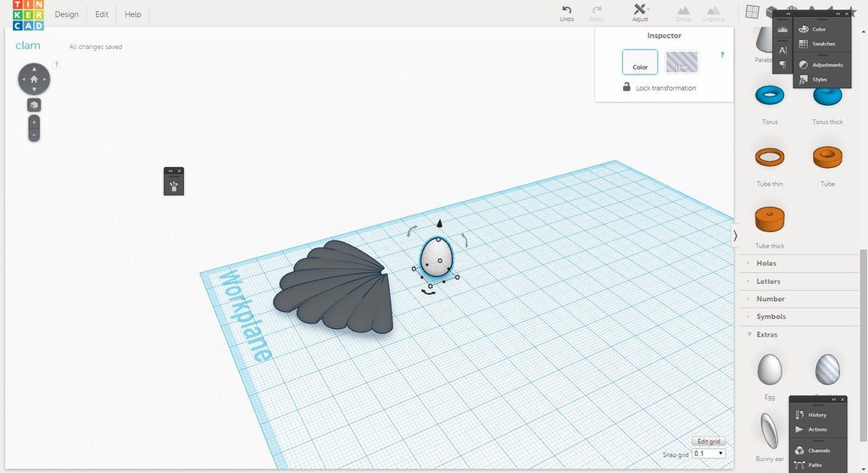868x473 pixels.
Task: Click the floating panel tool icon
Action: pyautogui.click(x=174, y=186)
